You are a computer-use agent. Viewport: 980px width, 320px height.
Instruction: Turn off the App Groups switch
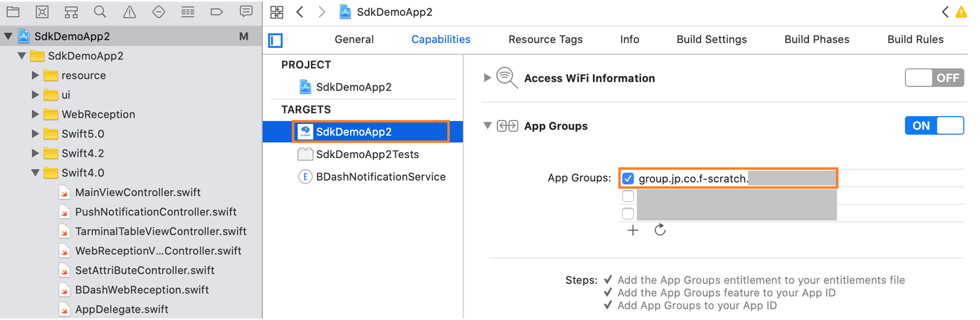[x=934, y=126]
